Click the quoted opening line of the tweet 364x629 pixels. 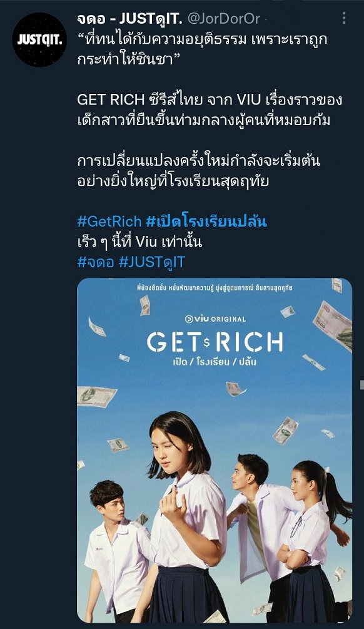click(203, 49)
